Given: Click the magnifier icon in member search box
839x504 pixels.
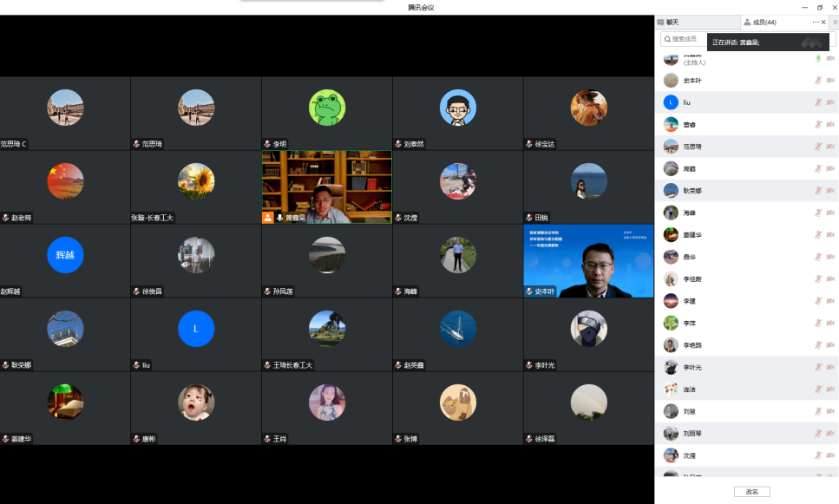Looking at the screenshot, I should 666,39.
